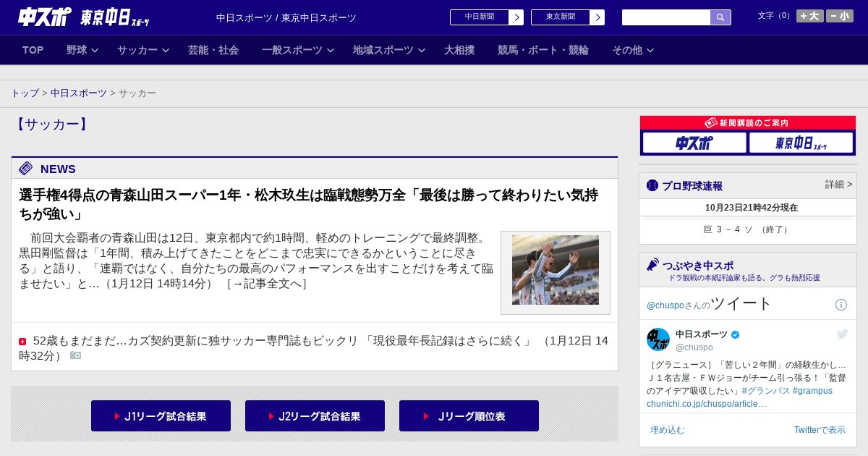Expand the その他 dropdown chevron
Screen dimensions: 868x456
pyautogui.click(x=650, y=51)
